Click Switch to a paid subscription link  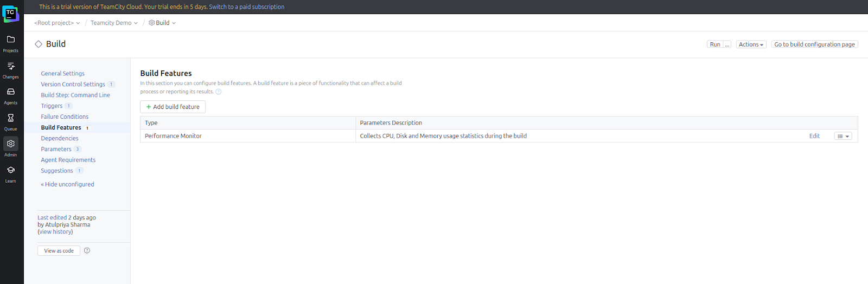(x=246, y=7)
